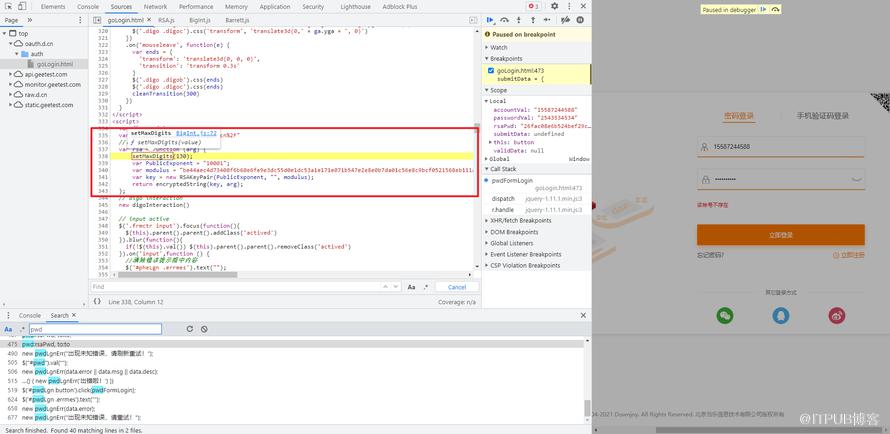Show more navigator tabs chevron

click(x=30, y=20)
